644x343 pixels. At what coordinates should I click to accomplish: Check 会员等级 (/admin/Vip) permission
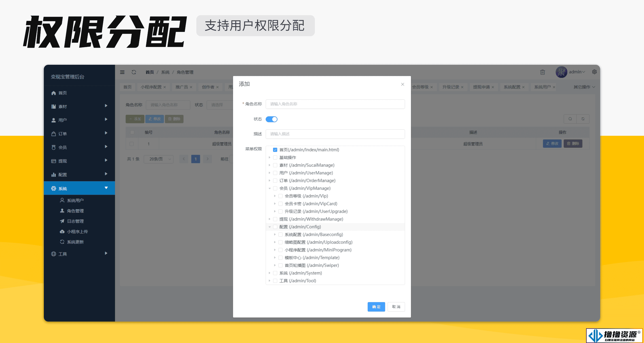280,196
